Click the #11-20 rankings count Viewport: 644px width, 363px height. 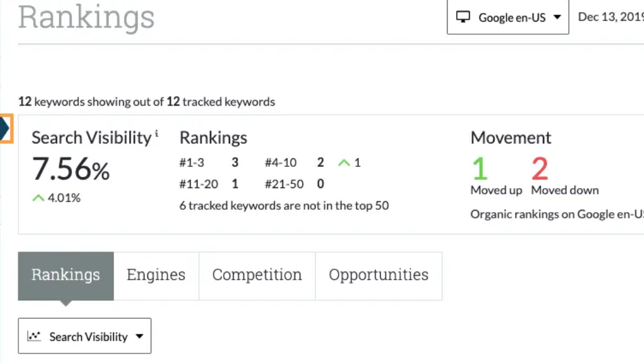(235, 184)
